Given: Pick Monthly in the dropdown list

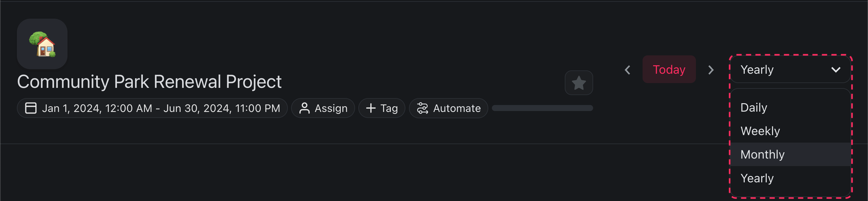Looking at the screenshot, I should [x=763, y=155].
